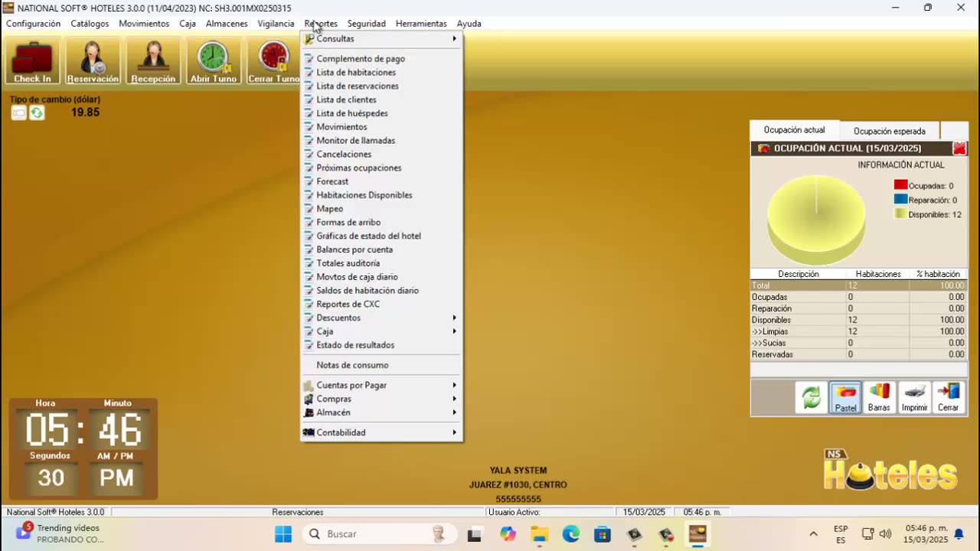
Task: Launch Microsoft Edge from the taskbar
Action: point(571,534)
